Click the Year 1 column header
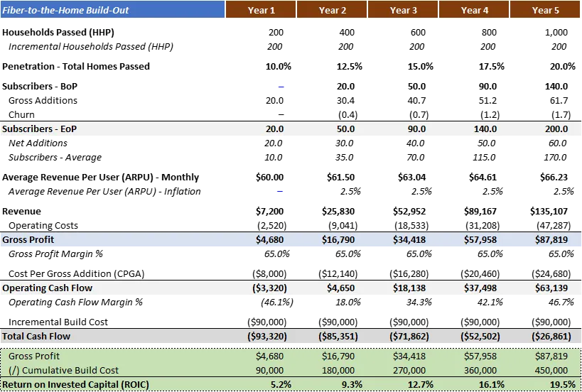 [261, 10]
